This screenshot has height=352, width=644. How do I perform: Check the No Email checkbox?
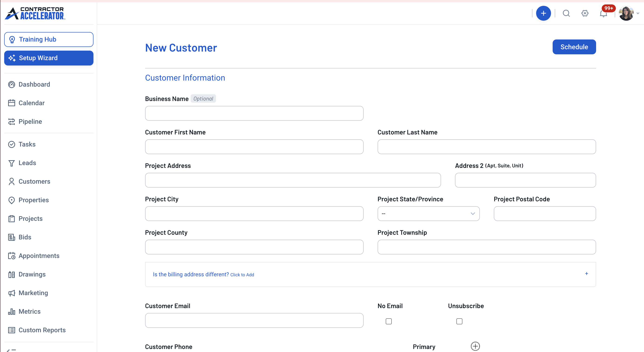(x=388, y=321)
